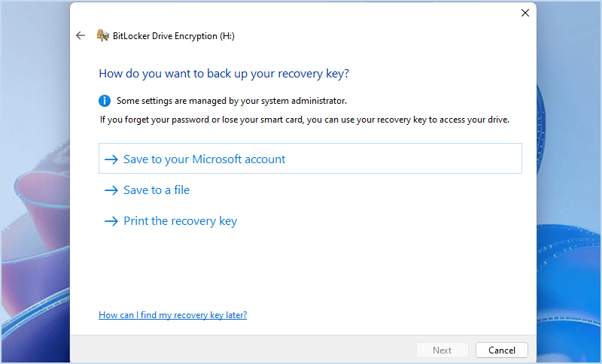Click the desktop wallpaper left of the dialog
The width and height of the screenshot is (602, 364).
click(x=34, y=188)
